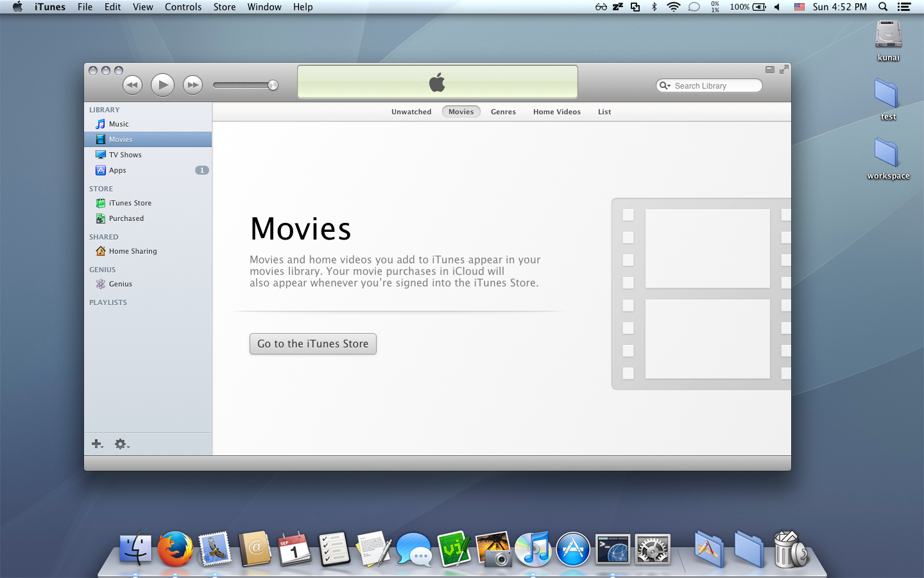The width and height of the screenshot is (924, 578).
Task: Click the menu bar clock
Action: pos(839,7)
